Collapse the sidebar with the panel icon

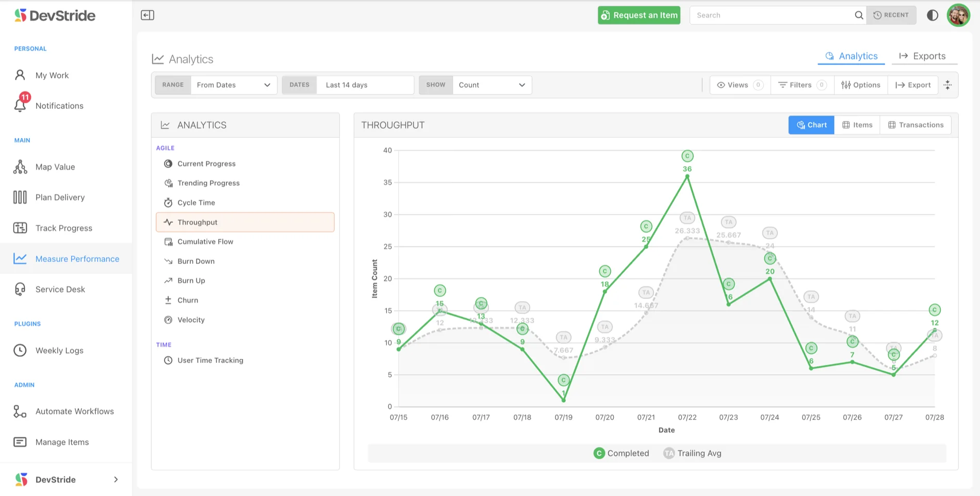148,15
